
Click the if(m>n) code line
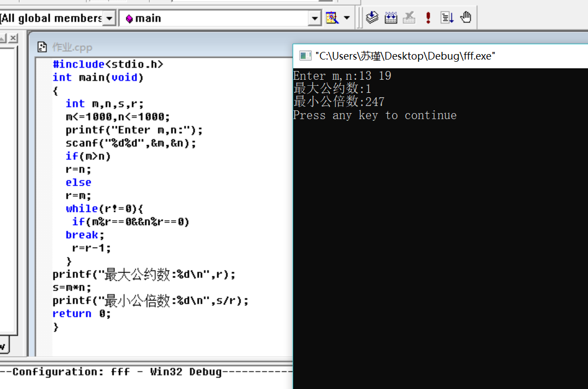(88, 156)
